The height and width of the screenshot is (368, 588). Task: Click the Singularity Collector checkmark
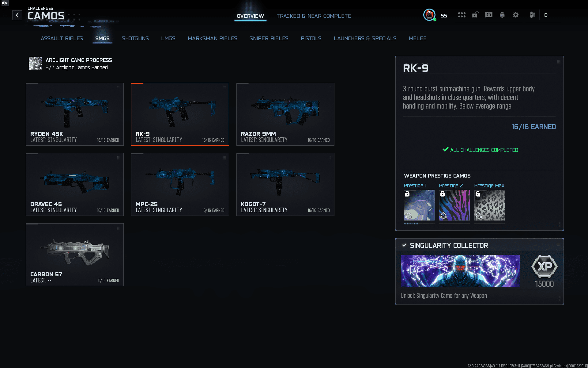[404, 245]
